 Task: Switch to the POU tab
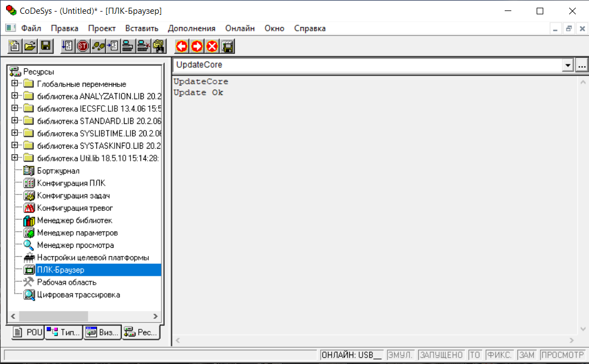[x=28, y=332]
